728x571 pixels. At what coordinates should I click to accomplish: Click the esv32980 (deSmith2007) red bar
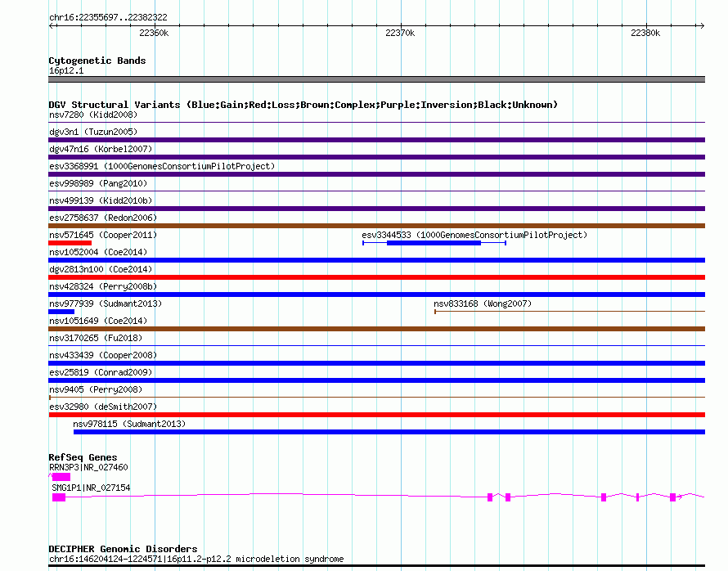(376, 415)
